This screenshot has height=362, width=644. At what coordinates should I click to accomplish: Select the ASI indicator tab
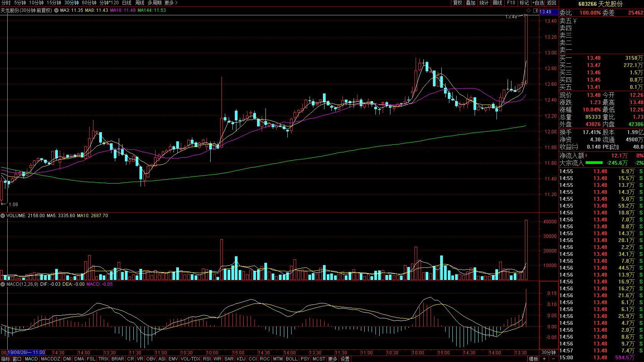pyautogui.click(x=162, y=359)
